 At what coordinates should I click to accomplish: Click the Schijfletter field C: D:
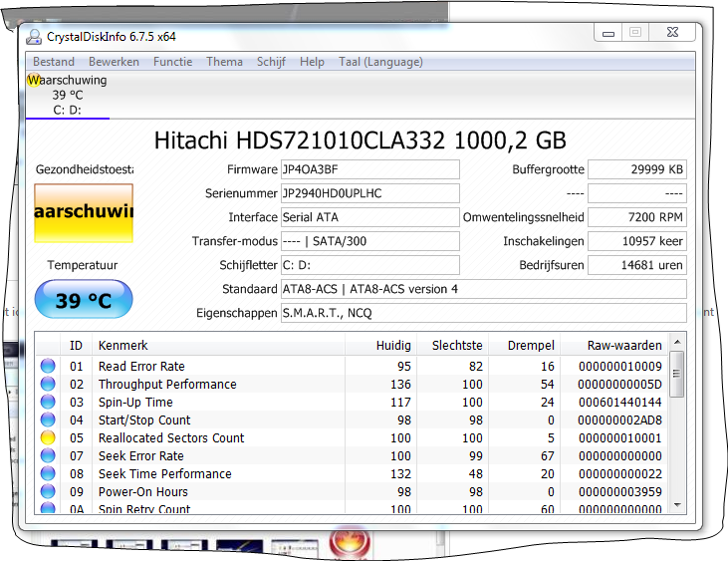(370, 265)
